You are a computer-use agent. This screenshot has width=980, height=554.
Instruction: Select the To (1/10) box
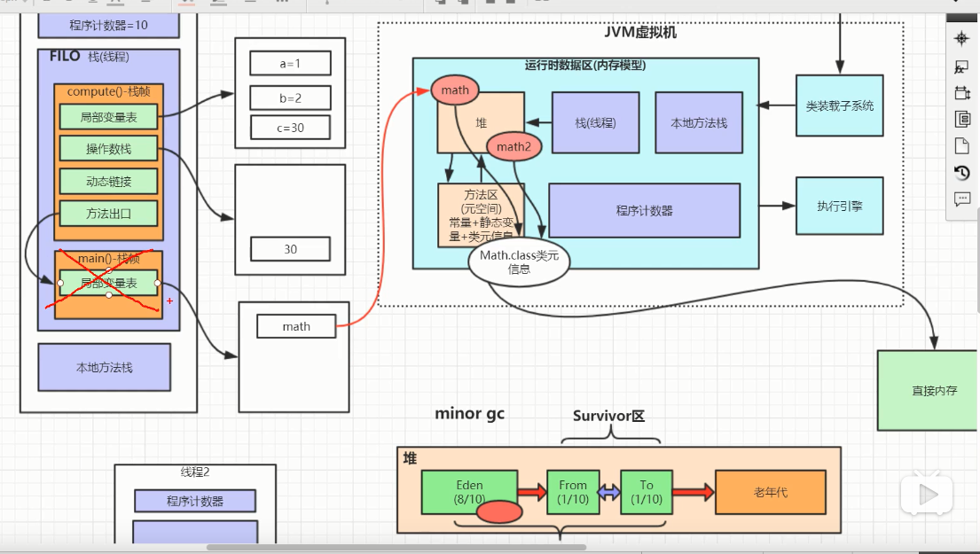click(x=647, y=492)
